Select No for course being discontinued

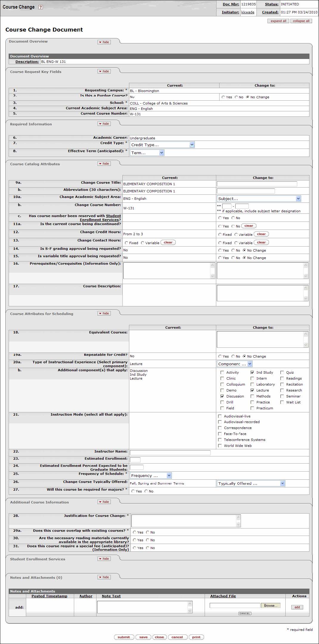click(x=233, y=227)
